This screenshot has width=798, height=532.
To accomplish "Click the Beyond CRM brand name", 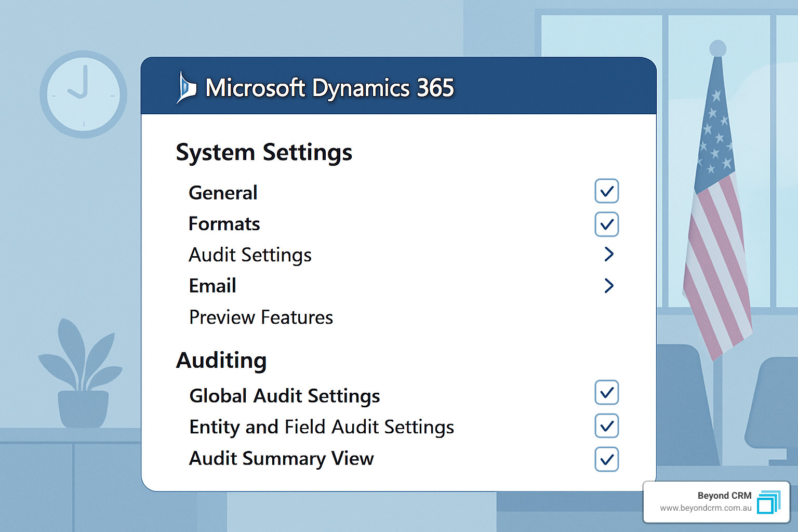I will pyautogui.click(x=724, y=496).
